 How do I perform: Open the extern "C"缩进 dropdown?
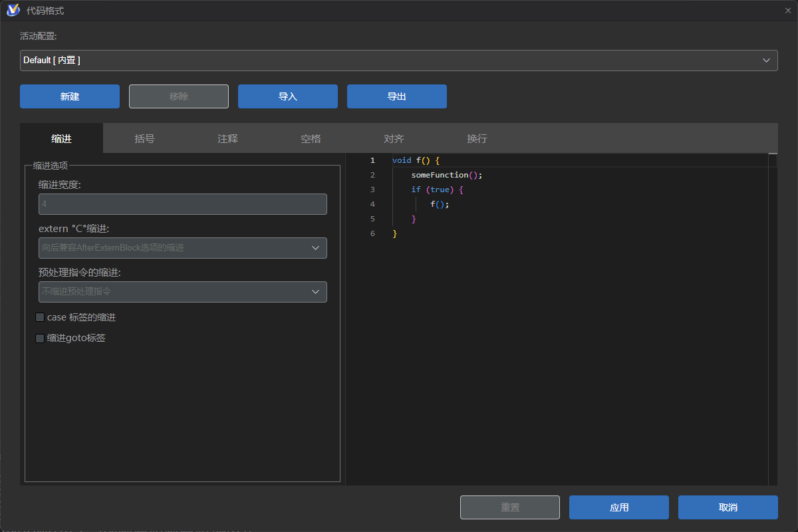183,248
